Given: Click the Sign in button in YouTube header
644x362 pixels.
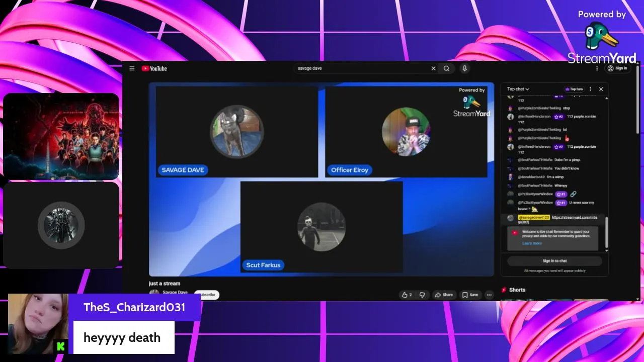Looking at the screenshot, I should (x=617, y=68).
